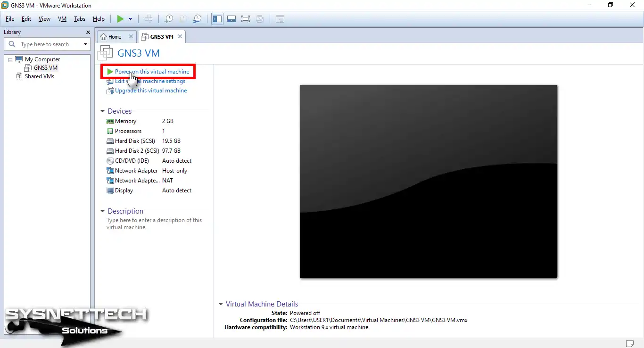
Task: Click the message log icon in status bar
Action: coord(630,343)
